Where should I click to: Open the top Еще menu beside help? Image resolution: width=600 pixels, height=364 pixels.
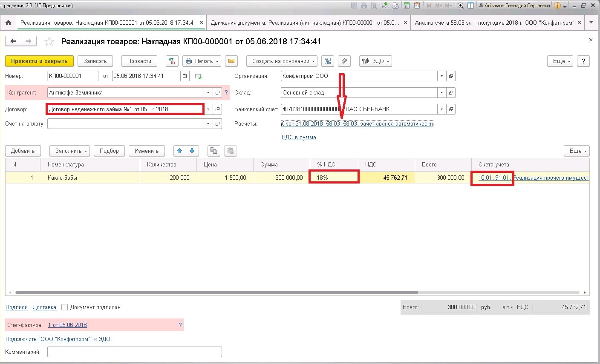[561, 61]
